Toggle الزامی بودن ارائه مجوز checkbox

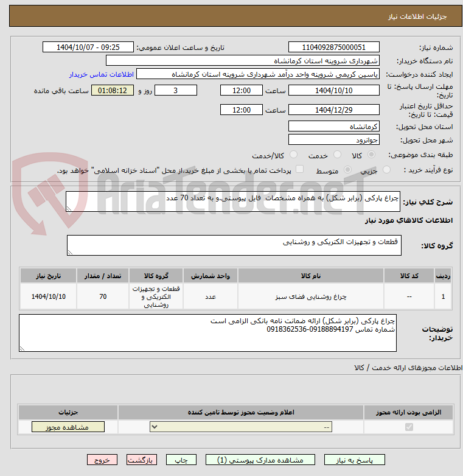point(409,427)
